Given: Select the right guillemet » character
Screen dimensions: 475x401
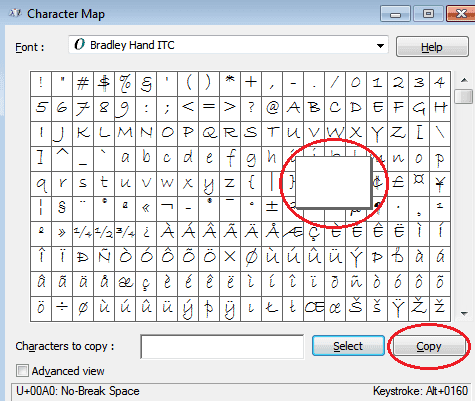Looking at the screenshot, I should coord(62,233).
